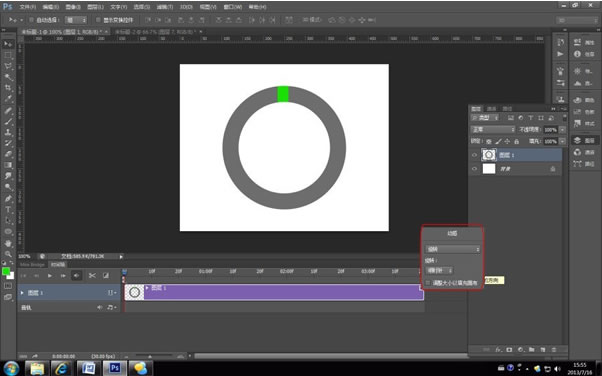Select the Lasso tool
This screenshot has width=602, height=376.
(x=8, y=66)
